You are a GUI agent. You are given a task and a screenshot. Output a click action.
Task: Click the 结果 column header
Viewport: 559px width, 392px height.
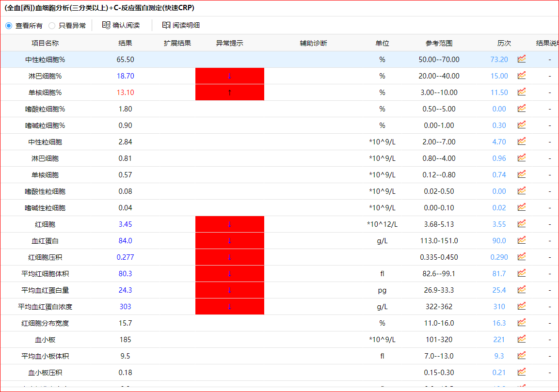click(125, 43)
